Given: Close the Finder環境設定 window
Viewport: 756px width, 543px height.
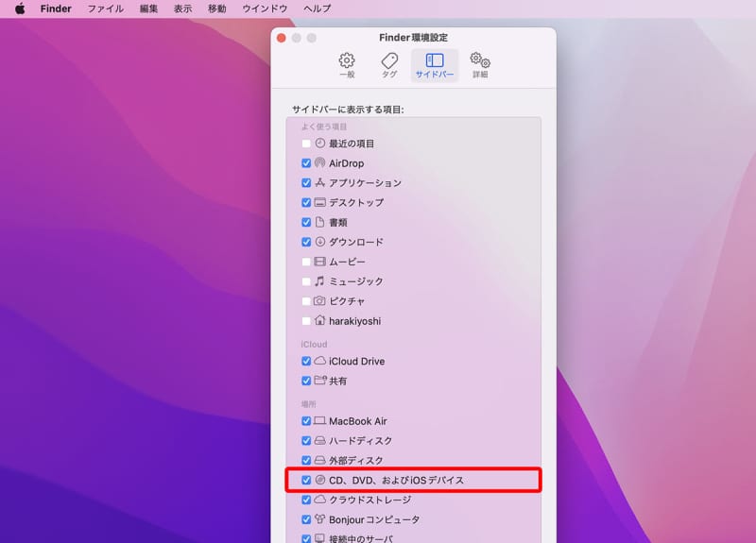Looking at the screenshot, I should pos(281,38).
